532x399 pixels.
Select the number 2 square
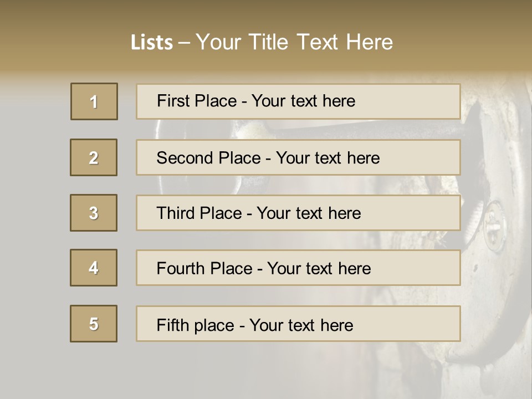pyautogui.click(x=94, y=157)
